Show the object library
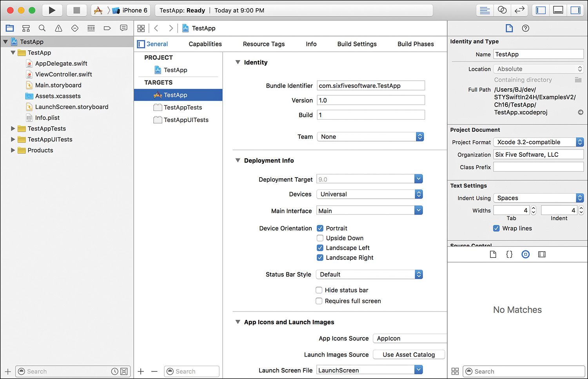 coord(526,254)
